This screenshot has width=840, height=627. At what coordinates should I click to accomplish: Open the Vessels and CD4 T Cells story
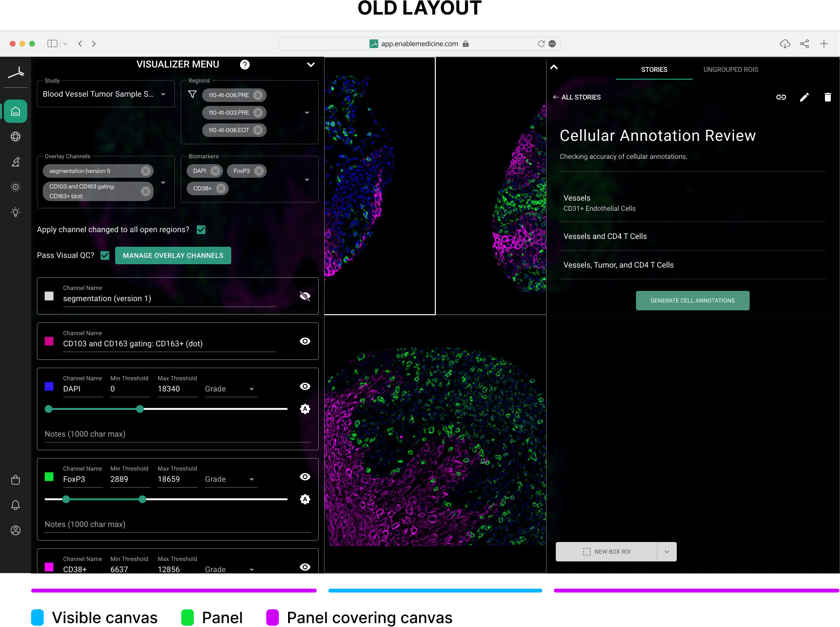coord(692,237)
